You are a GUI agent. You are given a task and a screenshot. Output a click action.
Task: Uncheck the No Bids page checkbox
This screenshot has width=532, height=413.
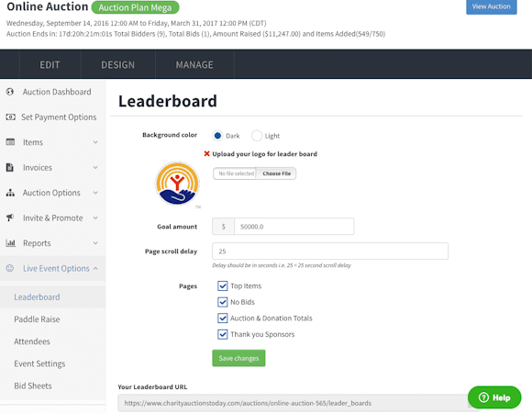(x=223, y=302)
